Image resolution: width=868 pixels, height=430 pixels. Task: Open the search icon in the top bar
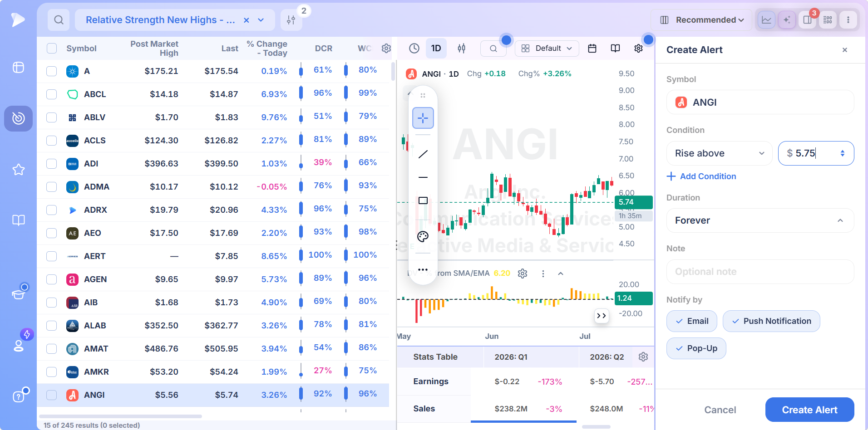click(x=59, y=20)
